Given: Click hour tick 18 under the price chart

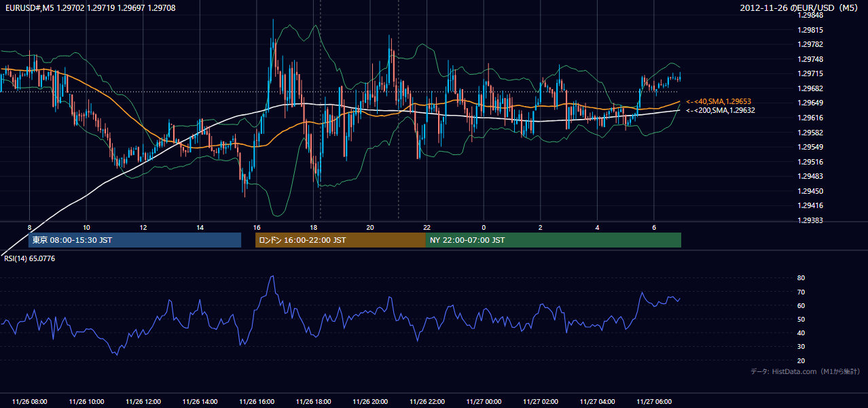Looking at the screenshot, I should (x=313, y=227).
